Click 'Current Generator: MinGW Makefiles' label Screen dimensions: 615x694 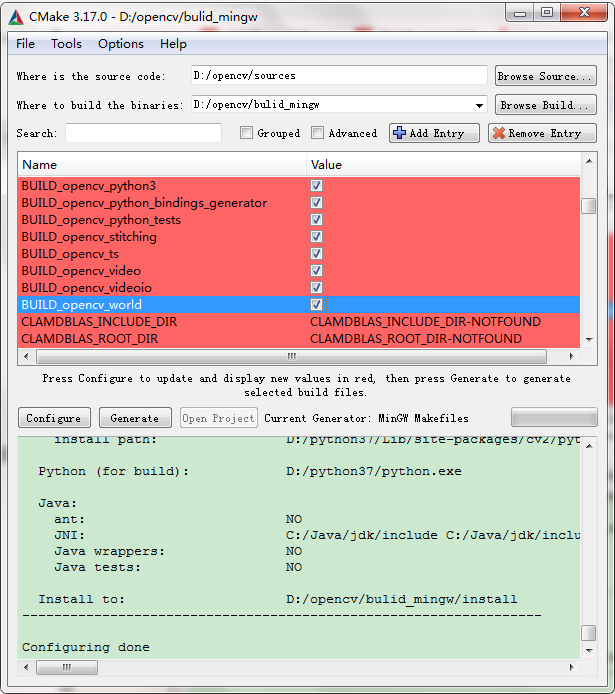click(x=366, y=418)
